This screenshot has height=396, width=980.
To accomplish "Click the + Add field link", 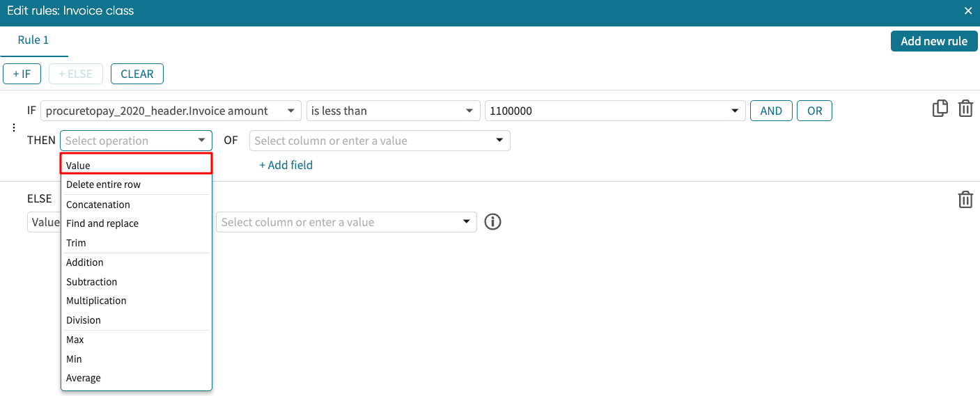I will pyautogui.click(x=286, y=166).
